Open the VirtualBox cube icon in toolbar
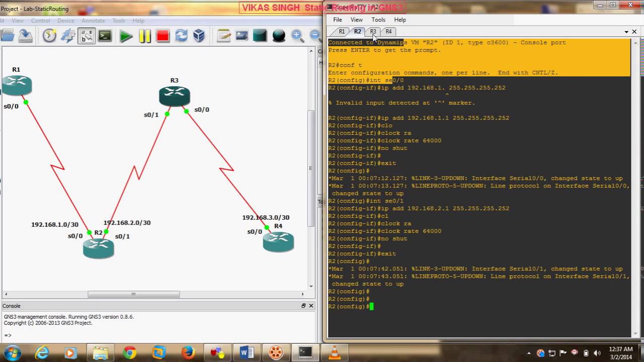The width and height of the screenshot is (644, 362). pos(199,36)
